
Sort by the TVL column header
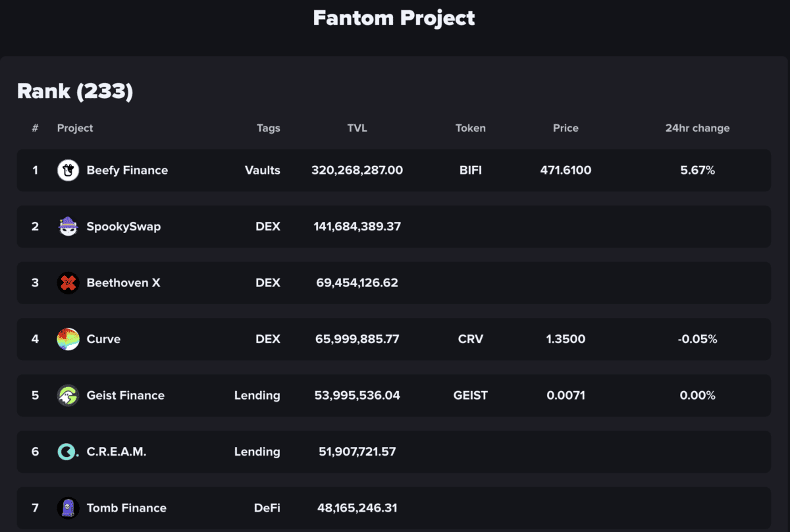tap(357, 128)
